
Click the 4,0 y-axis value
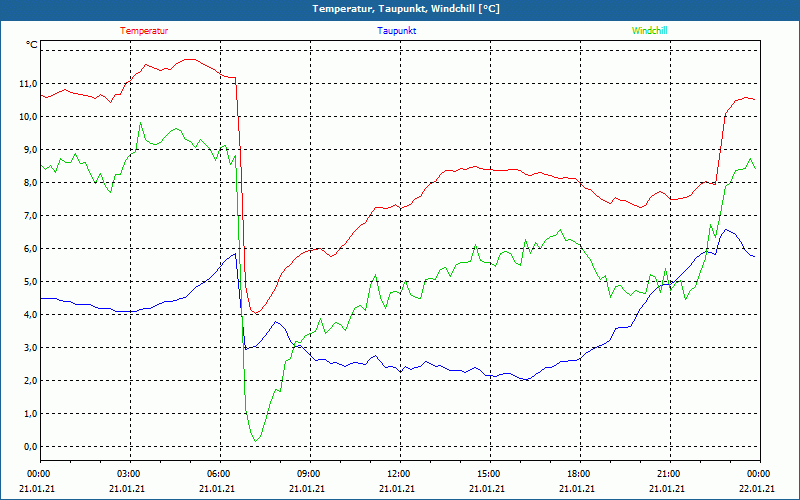click(x=30, y=315)
